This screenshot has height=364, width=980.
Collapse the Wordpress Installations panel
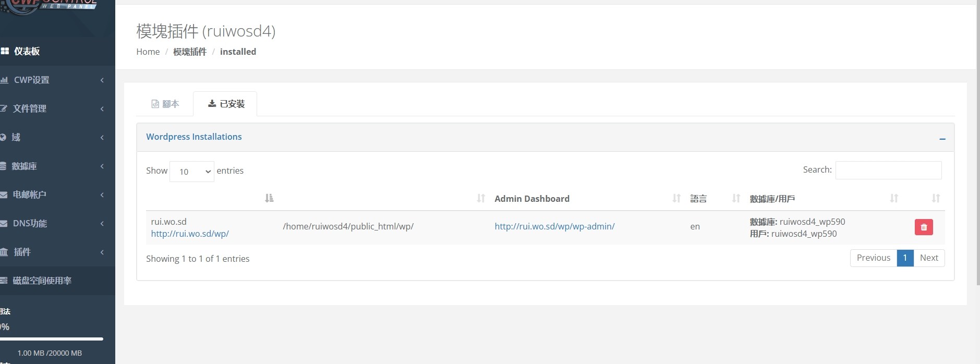[942, 139]
